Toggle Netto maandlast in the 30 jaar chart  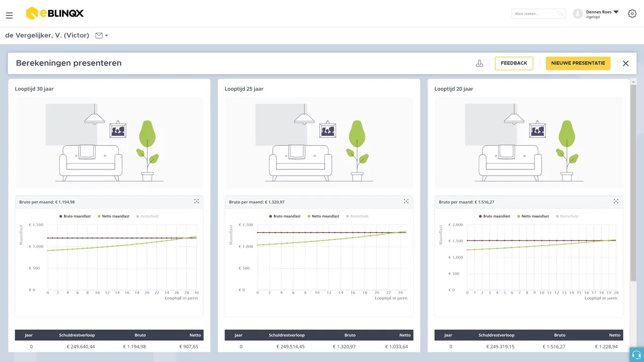[113, 216]
